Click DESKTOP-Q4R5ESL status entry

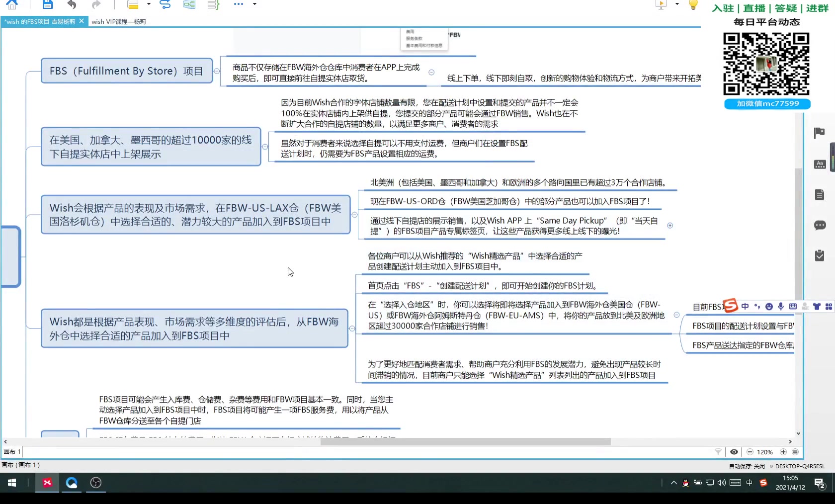pyautogui.click(x=800, y=466)
